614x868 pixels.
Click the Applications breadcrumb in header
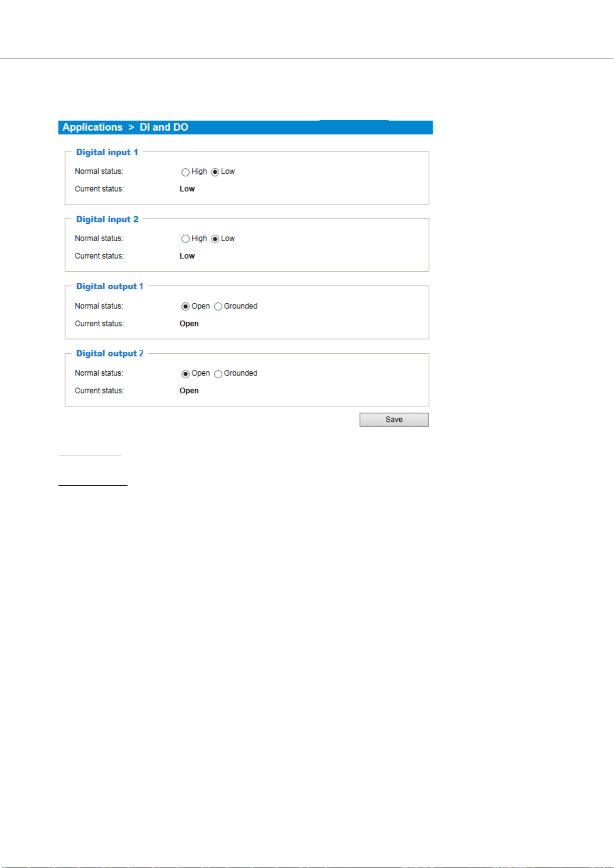pos(93,127)
